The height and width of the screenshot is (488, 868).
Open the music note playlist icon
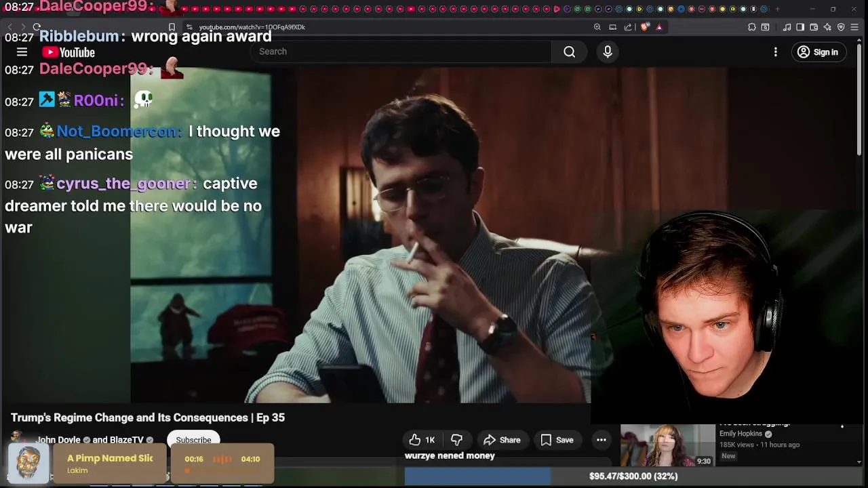(787, 27)
